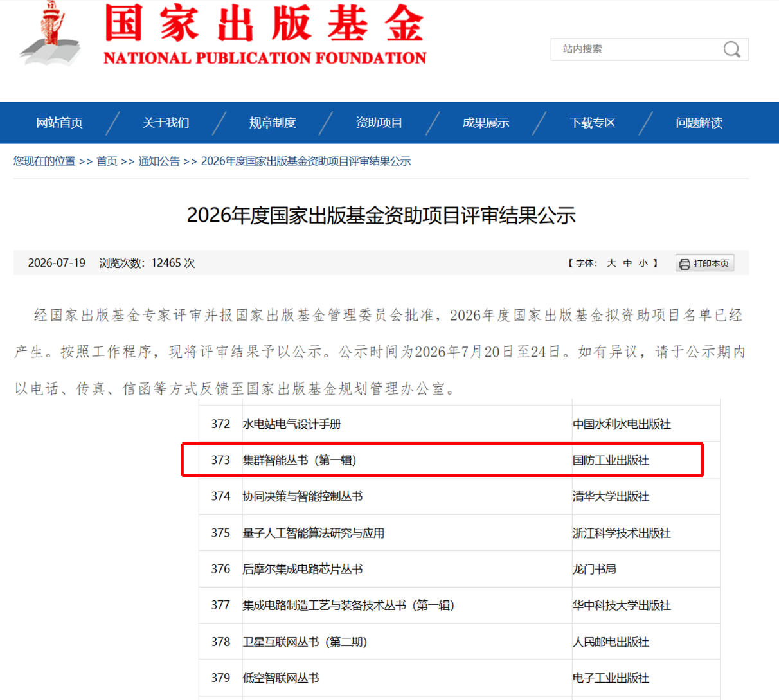Set font size to 中
Viewport: 779px width, 700px height.
pos(627,264)
